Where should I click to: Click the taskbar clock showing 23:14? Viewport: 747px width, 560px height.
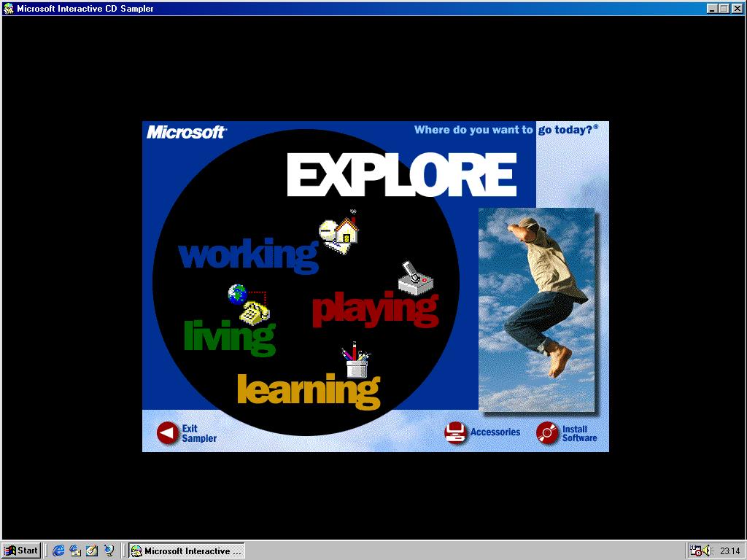729,551
